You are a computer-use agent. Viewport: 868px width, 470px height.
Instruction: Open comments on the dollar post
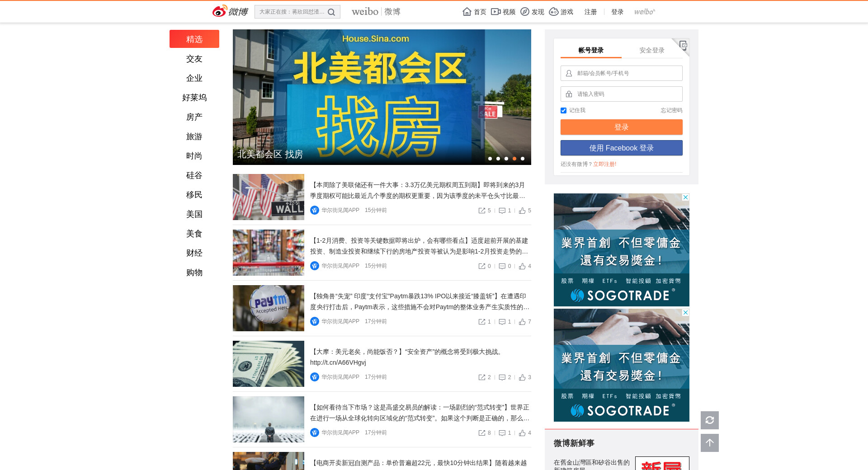pos(502,377)
